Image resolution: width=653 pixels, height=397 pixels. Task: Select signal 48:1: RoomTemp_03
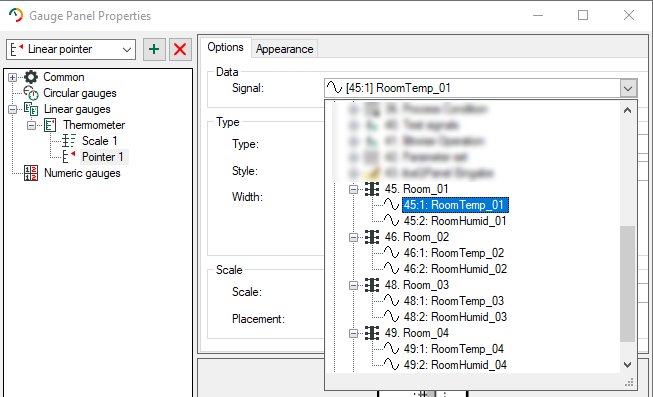click(454, 301)
